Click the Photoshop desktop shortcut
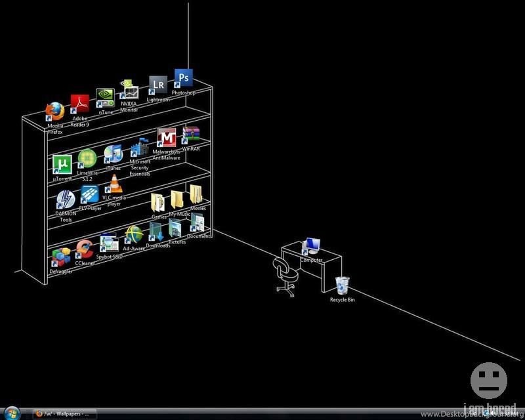The image size is (525, 420). coord(184,78)
